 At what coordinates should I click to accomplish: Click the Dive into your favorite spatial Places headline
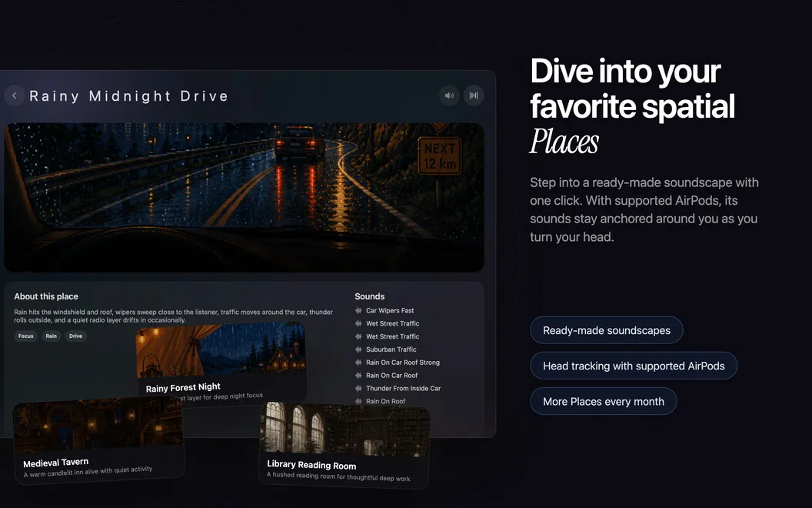632,105
